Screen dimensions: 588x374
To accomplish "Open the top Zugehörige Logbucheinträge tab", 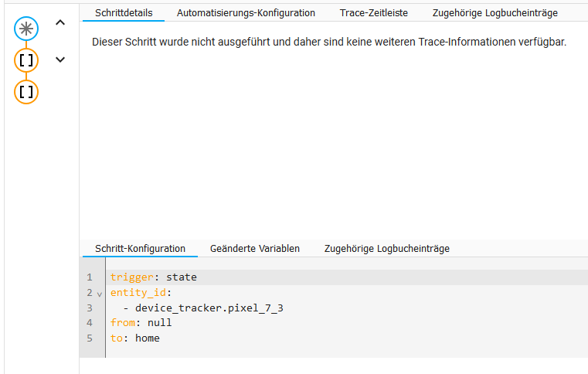I will [x=495, y=13].
